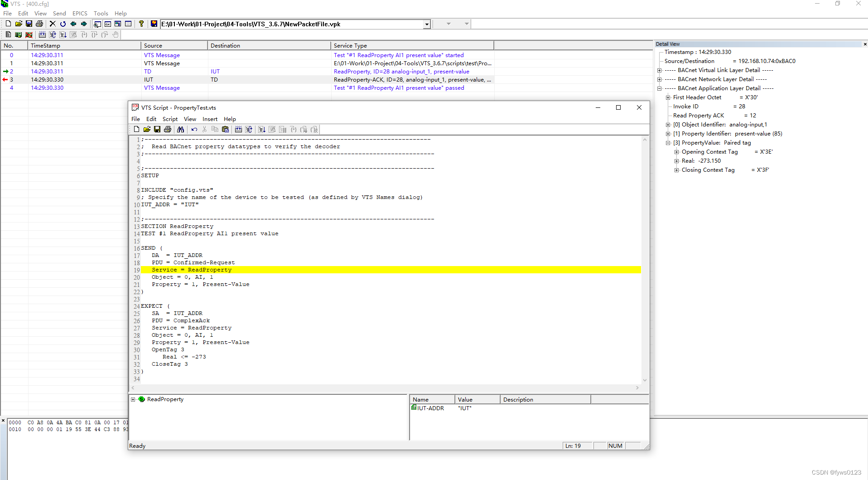Click Print icon in VTS main toolbar

[39, 24]
